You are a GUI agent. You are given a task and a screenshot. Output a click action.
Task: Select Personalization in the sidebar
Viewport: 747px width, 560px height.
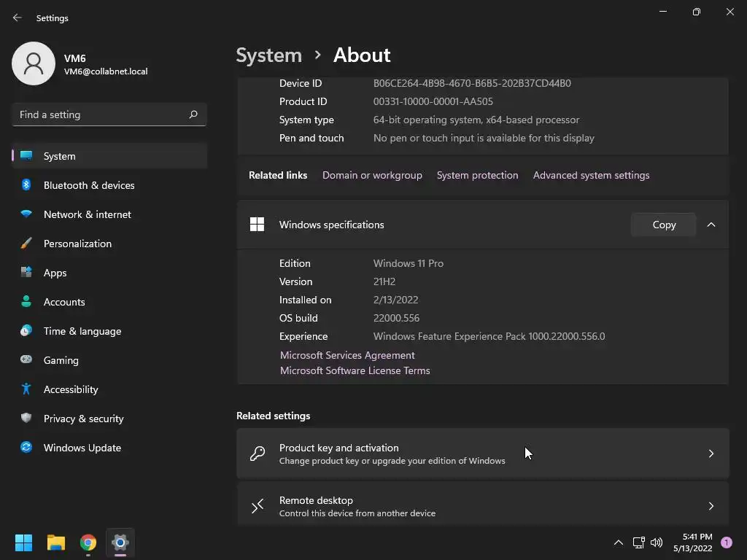click(x=109, y=244)
